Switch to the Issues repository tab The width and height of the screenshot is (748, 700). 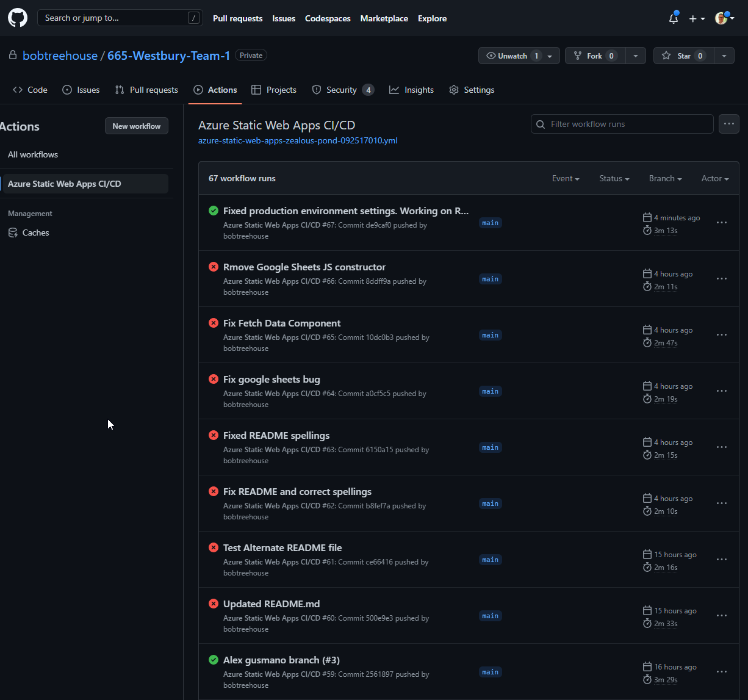81,90
